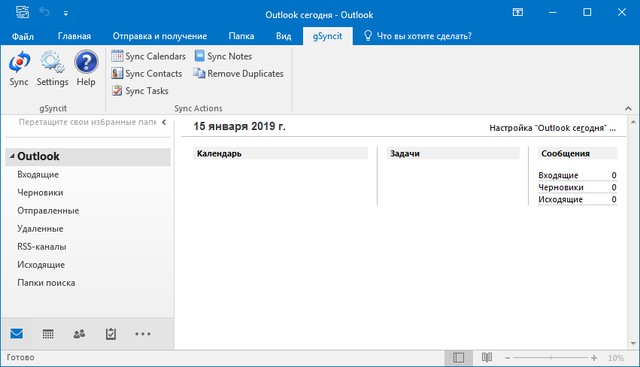Open Customize Quick Access Toolbar dropdown
The image size is (640, 367).
pyautogui.click(x=66, y=13)
